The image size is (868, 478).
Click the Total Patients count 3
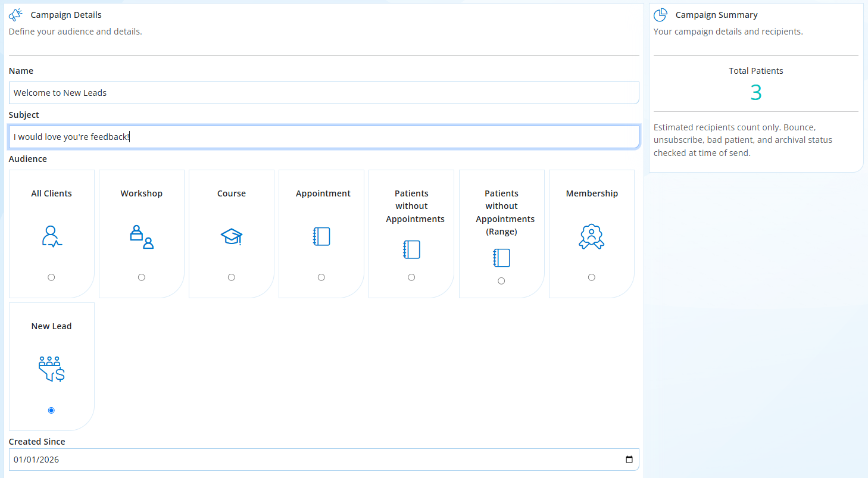point(756,93)
